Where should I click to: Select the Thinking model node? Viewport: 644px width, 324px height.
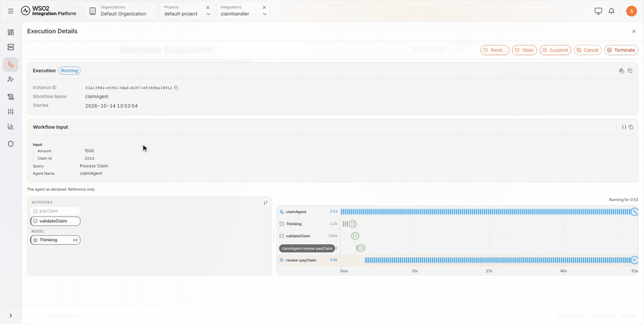(x=55, y=240)
